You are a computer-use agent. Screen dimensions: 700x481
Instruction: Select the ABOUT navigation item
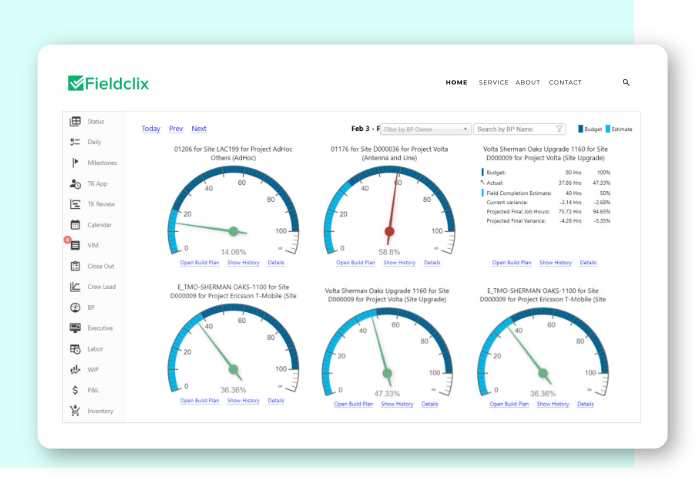click(x=528, y=83)
